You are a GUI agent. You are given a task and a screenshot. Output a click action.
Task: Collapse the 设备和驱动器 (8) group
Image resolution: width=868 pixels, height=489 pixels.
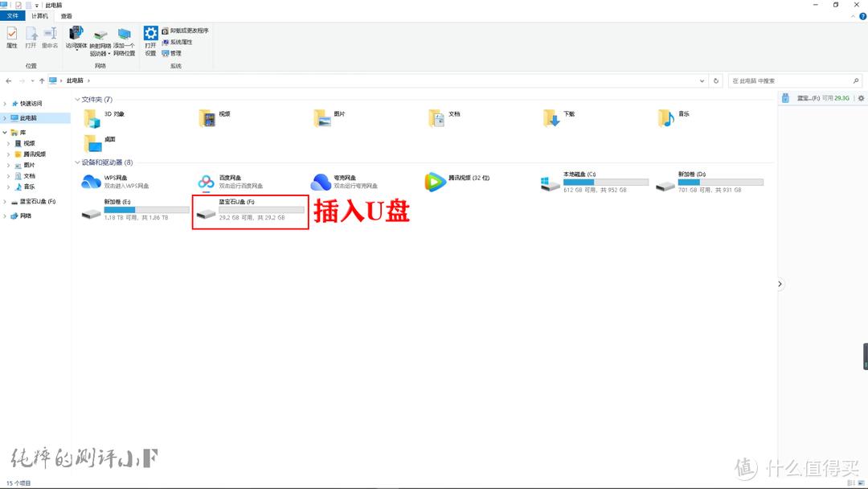(77, 162)
